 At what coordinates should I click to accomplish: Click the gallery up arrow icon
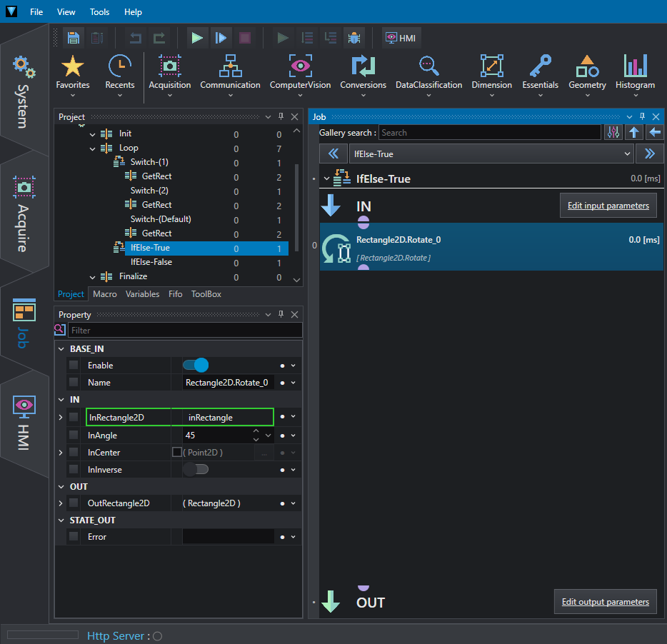click(634, 132)
